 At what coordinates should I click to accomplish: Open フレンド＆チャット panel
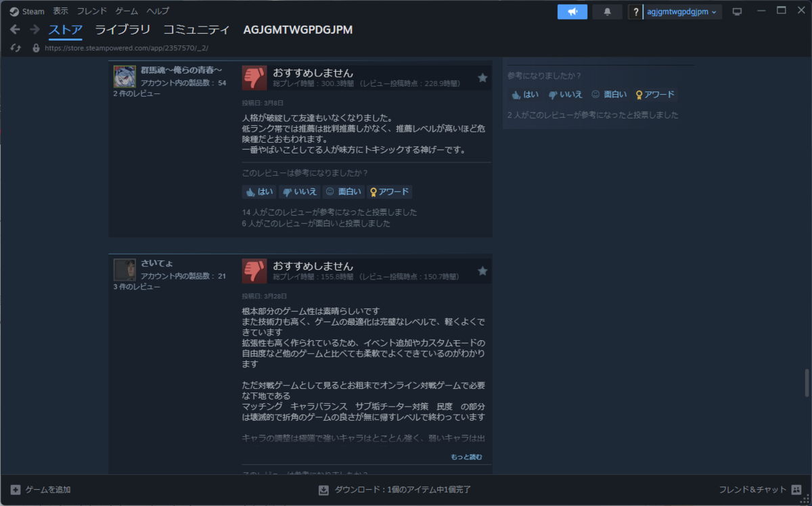pyautogui.click(x=760, y=490)
